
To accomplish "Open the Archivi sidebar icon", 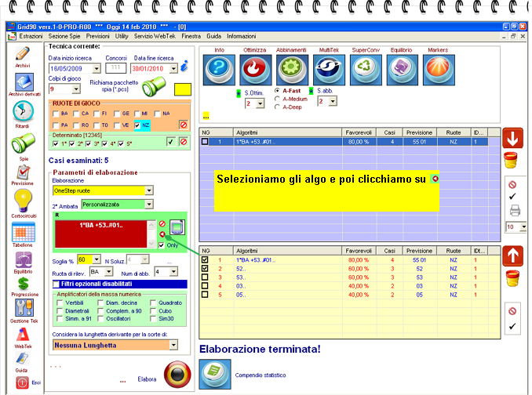I will (x=22, y=56).
